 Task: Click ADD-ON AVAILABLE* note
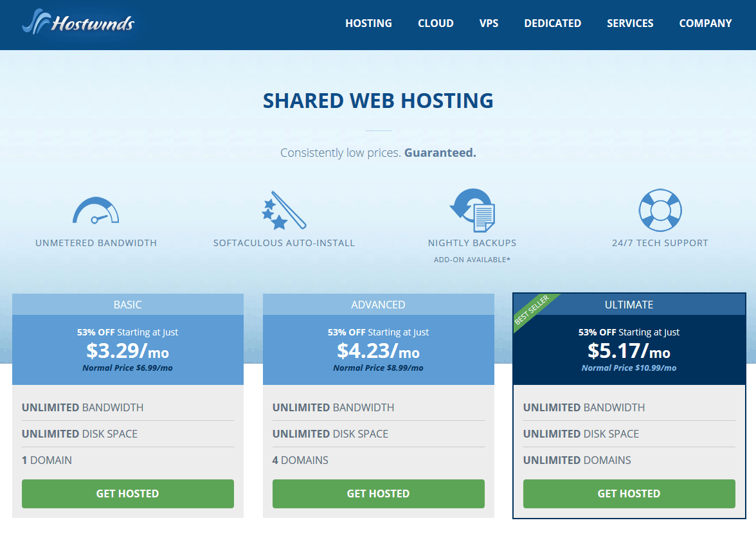pos(472,260)
